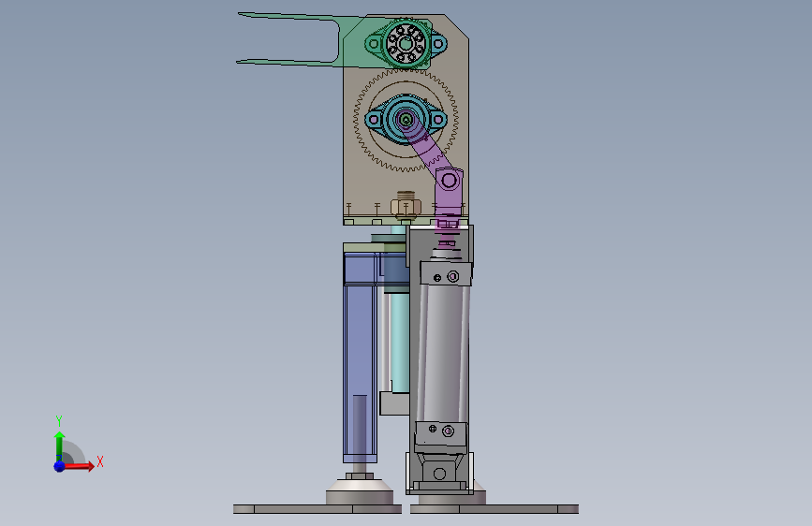Click the Y label above the triad
Screen dimensions: 812x526
(59, 420)
